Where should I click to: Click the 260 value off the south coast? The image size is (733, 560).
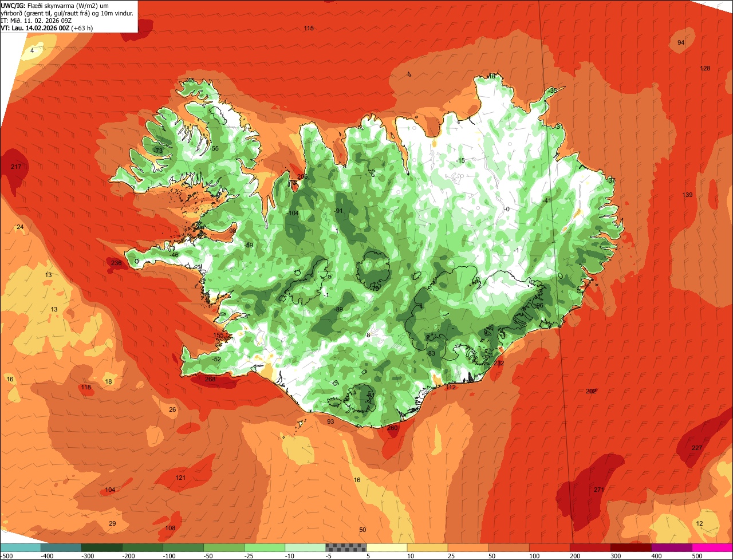click(392, 428)
